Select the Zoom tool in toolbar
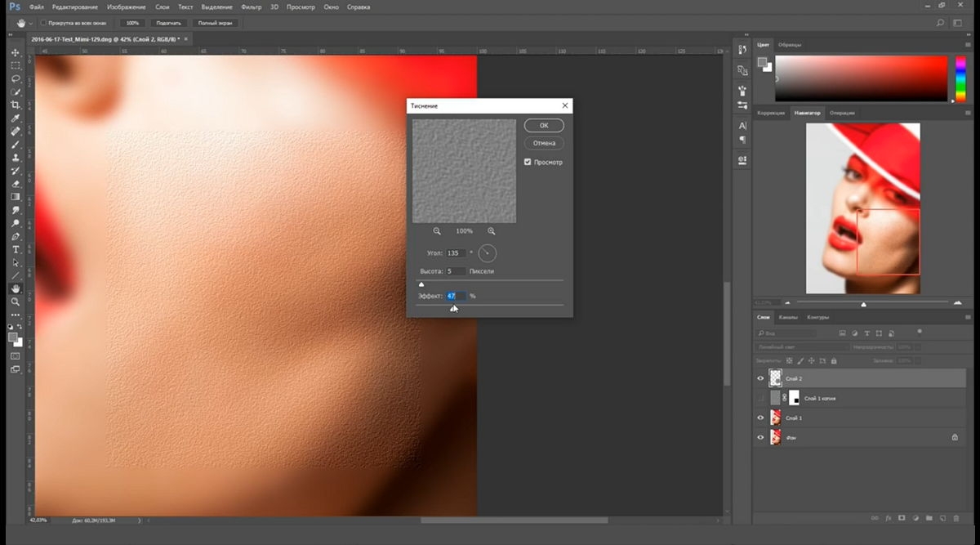 [16, 302]
